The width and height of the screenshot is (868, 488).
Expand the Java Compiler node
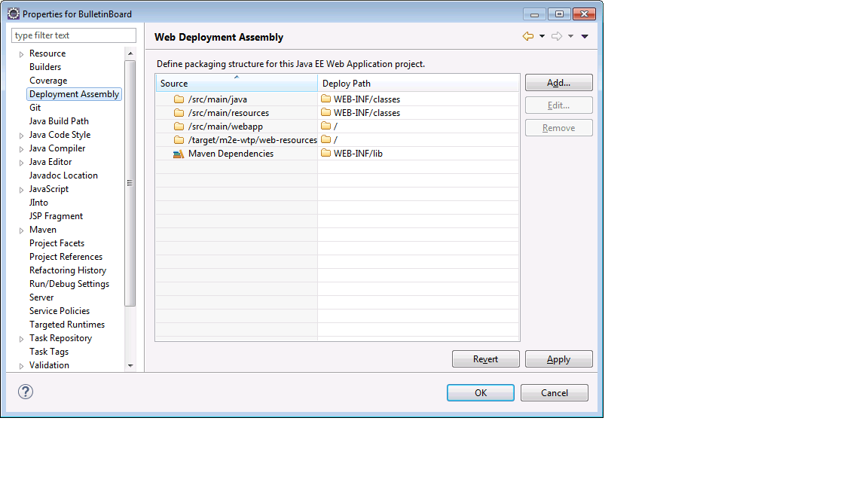click(21, 149)
